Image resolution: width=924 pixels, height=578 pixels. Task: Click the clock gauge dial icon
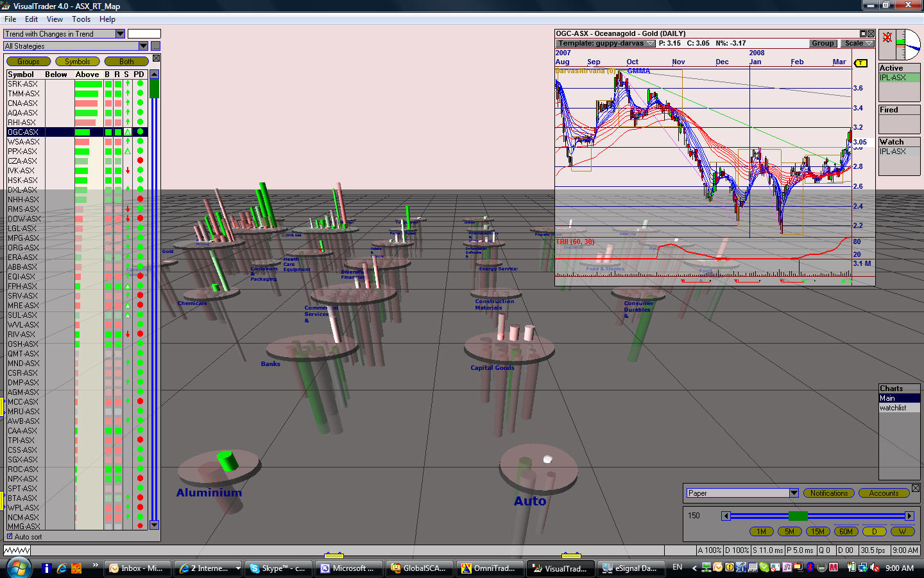[x=909, y=44]
